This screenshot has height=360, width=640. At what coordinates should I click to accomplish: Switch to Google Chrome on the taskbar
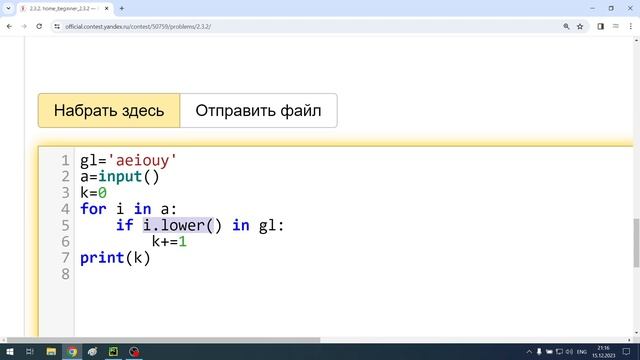point(72,351)
